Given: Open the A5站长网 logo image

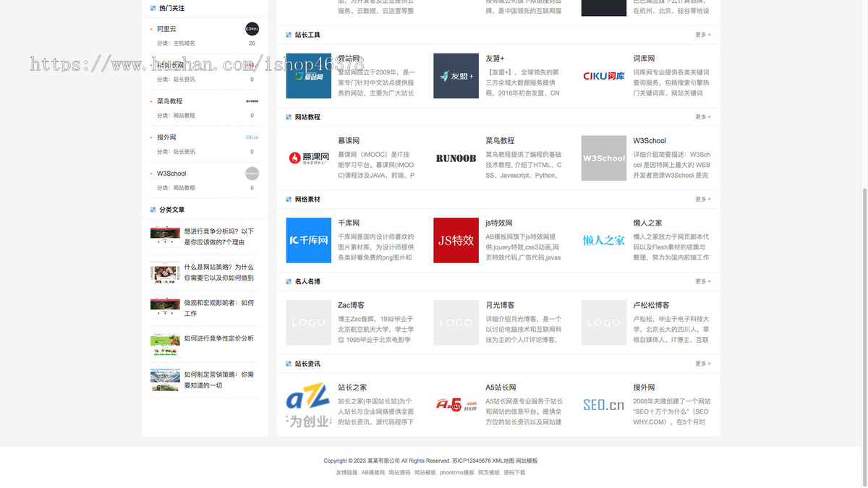Looking at the screenshot, I should pyautogui.click(x=456, y=405).
